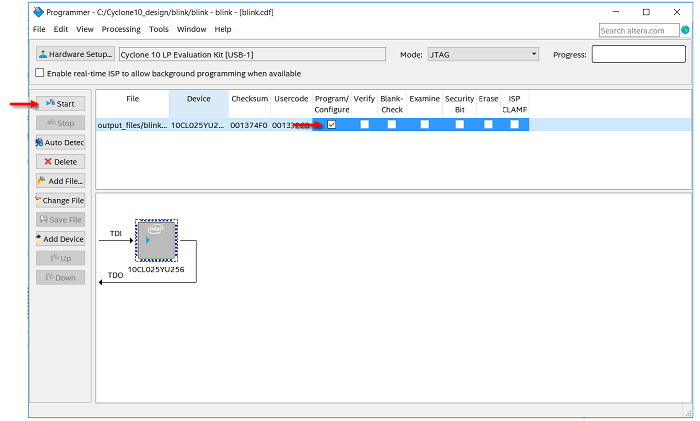The image size is (700, 421).
Task: Open the File menu
Action: tap(39, 29)
